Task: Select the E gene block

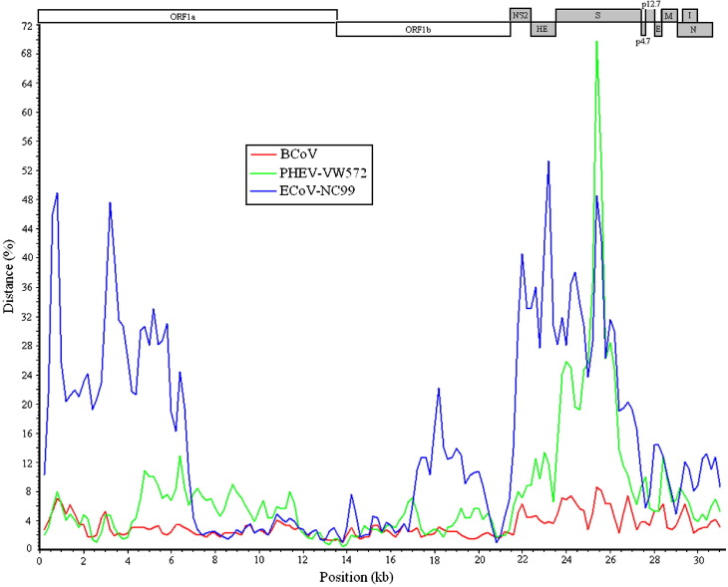Action: point(658,30)
